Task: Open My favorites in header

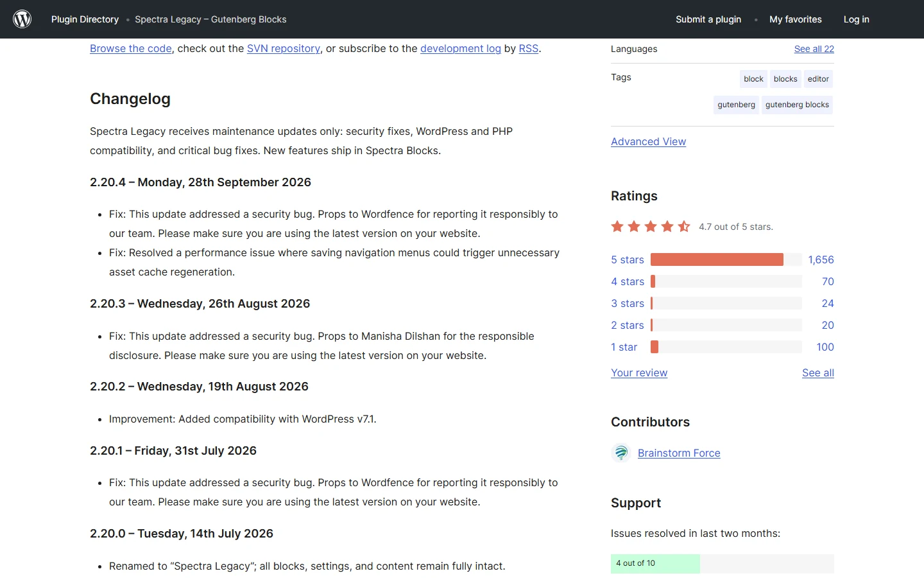Action: click(x=796, y=19)
